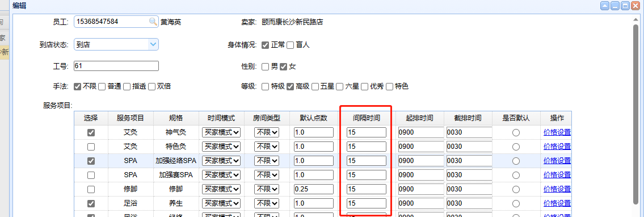Viewport: 644px width, 217px height.
Task: Click 价格设置 in 加强赛SPA row
Action: (557, 175)
